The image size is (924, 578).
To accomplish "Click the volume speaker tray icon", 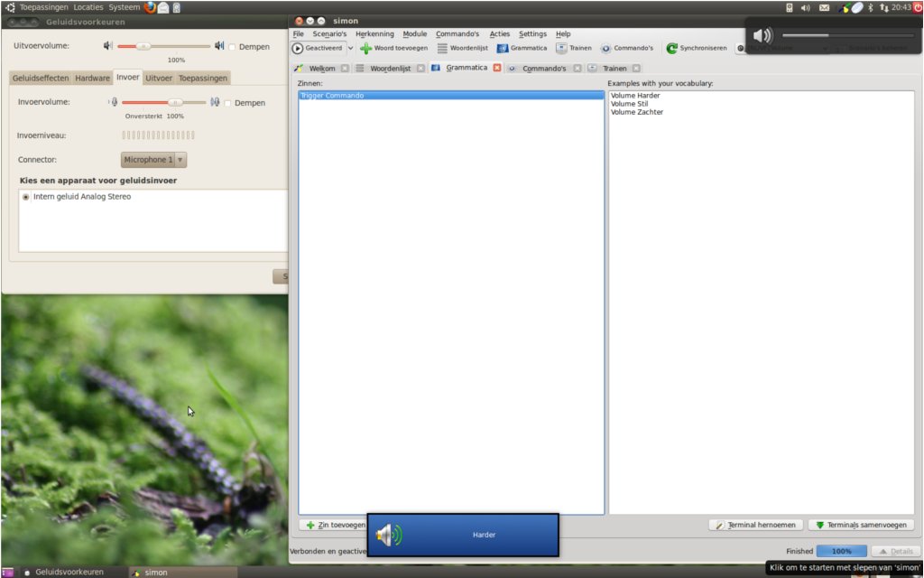I will [806, 7].
